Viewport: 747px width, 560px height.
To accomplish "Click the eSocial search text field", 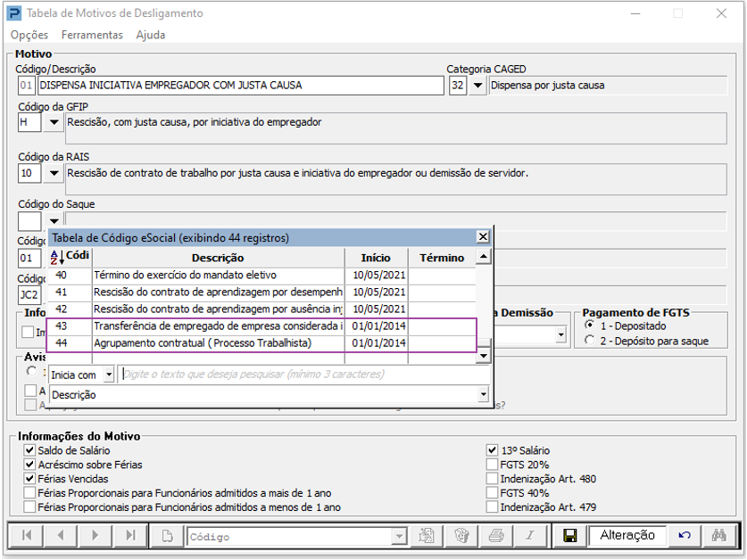I will tap(303, 375).
